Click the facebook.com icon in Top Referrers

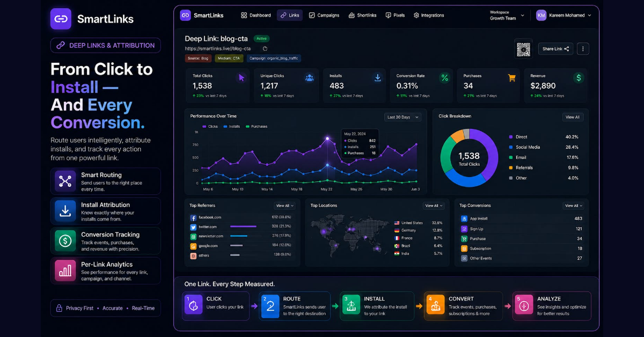tap(193, 218)
